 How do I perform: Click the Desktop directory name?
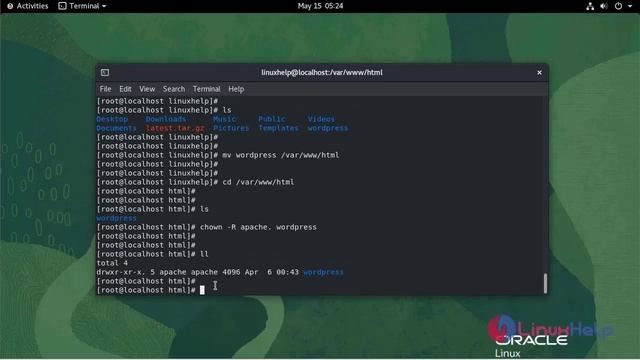pyautogui.click(x=112, y=119)
